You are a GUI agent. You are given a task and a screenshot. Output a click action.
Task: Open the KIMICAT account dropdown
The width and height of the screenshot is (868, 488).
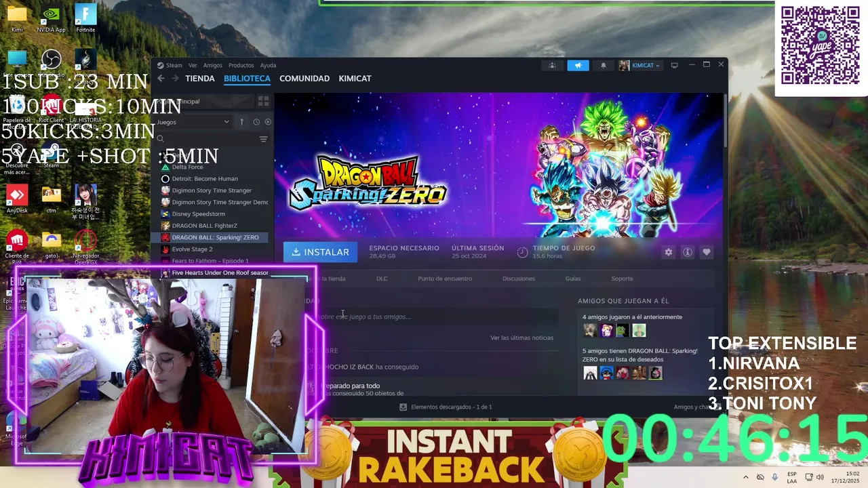coord(639,66)
